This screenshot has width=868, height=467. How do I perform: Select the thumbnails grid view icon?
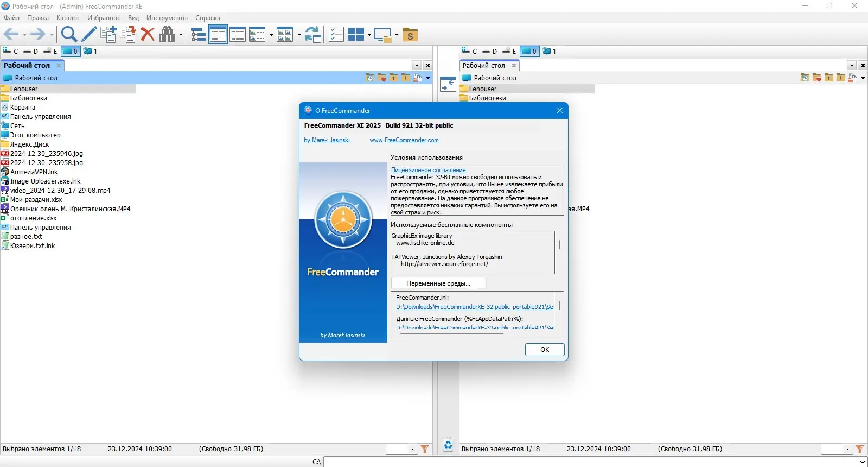(285, 34)
